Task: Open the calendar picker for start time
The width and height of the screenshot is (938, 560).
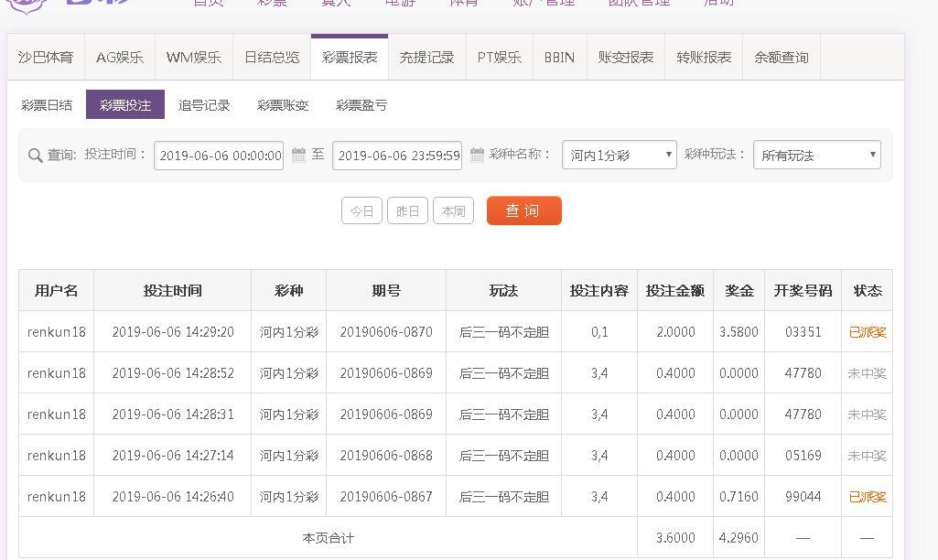Action: (298, 155)
